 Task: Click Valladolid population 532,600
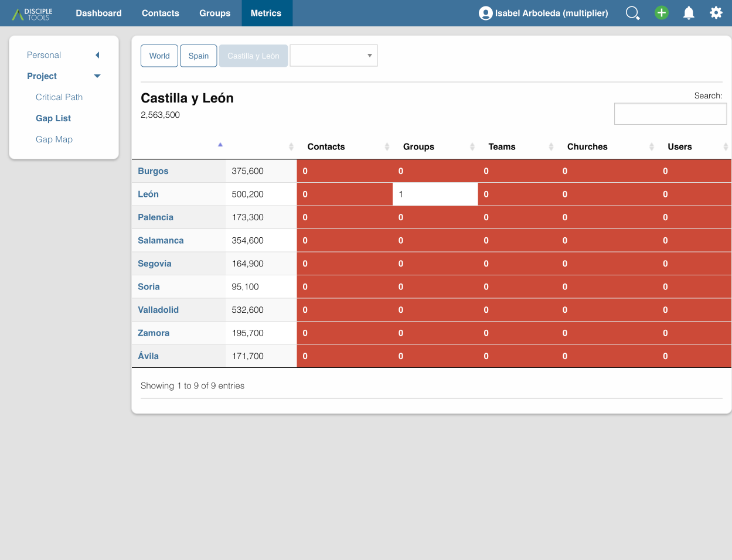tap(261, 310)
